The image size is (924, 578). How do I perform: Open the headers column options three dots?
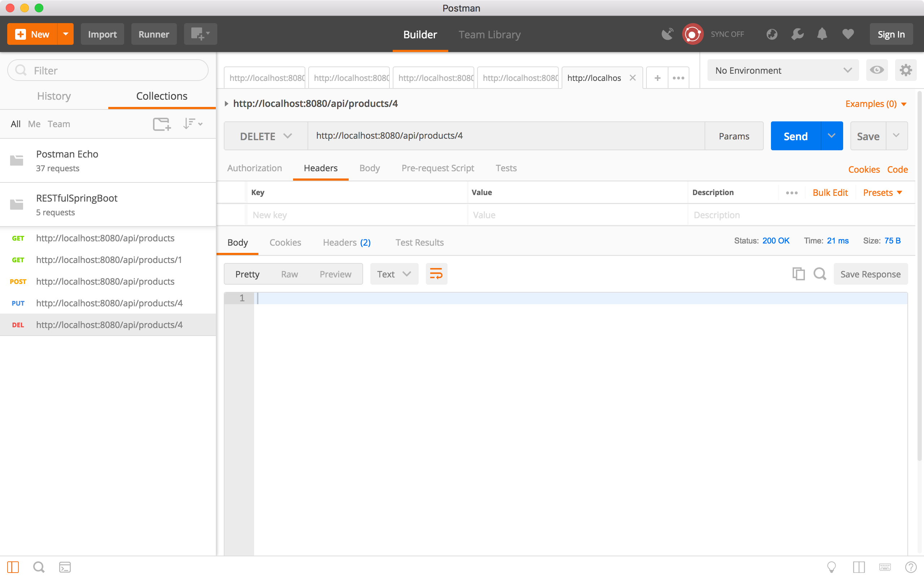792,193
